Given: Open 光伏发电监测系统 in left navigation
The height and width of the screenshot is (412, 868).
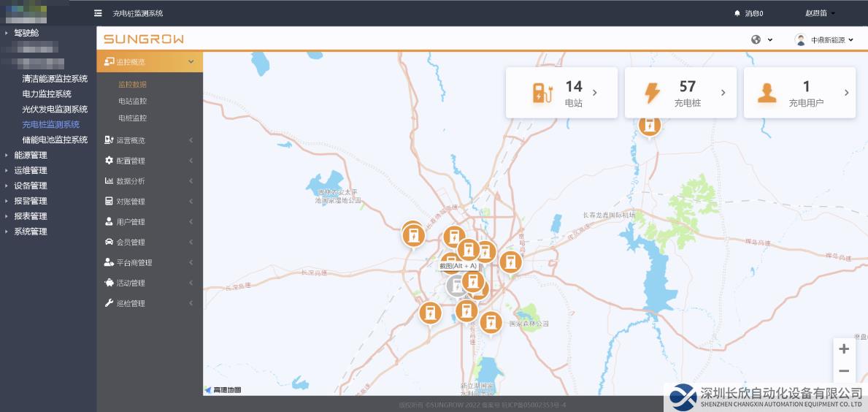Looking at the screenshot, I should point(55,109).
